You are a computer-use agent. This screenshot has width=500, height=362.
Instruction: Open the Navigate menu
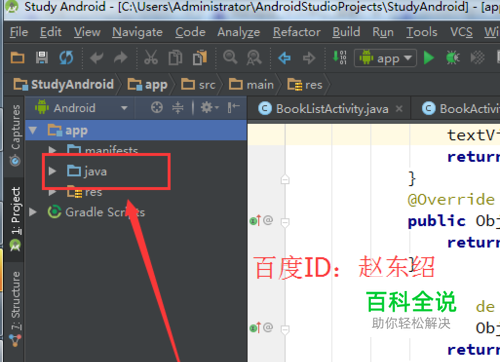coord(137,32)
